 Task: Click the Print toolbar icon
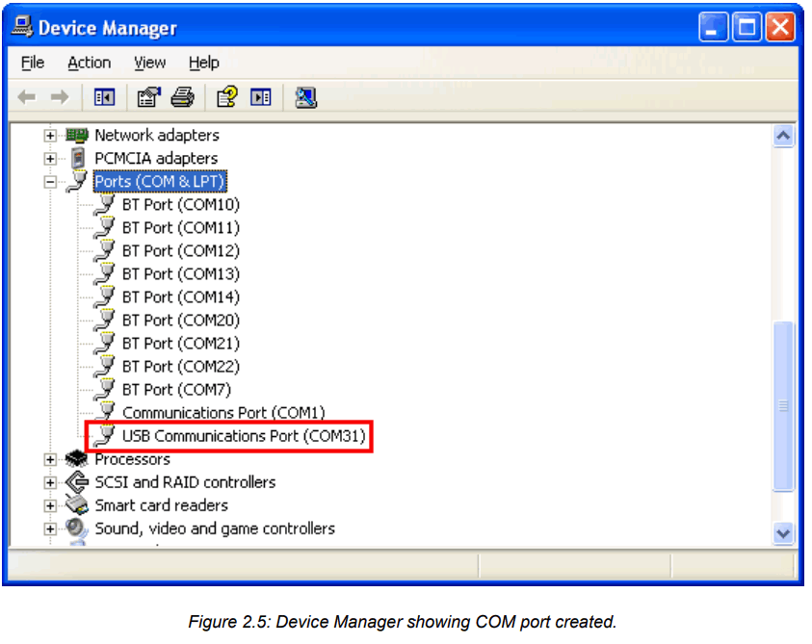[183, 97]
